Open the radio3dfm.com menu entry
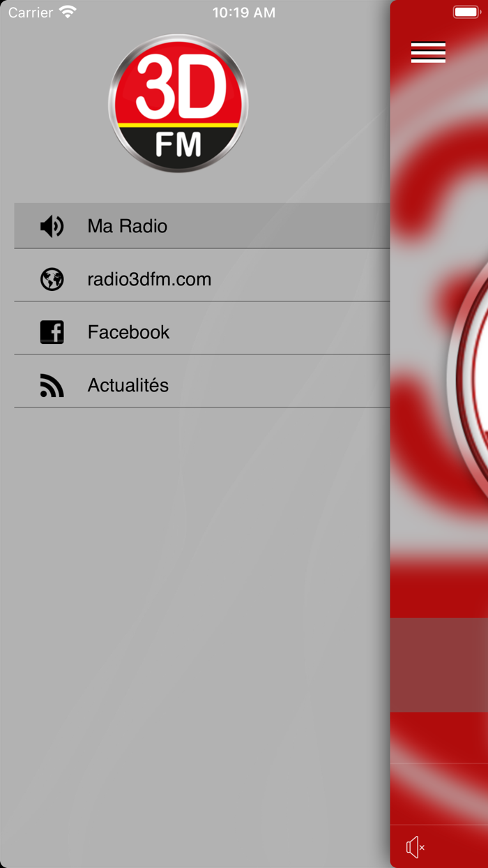This screenshot has width=488, height=868. click(202, 279)
